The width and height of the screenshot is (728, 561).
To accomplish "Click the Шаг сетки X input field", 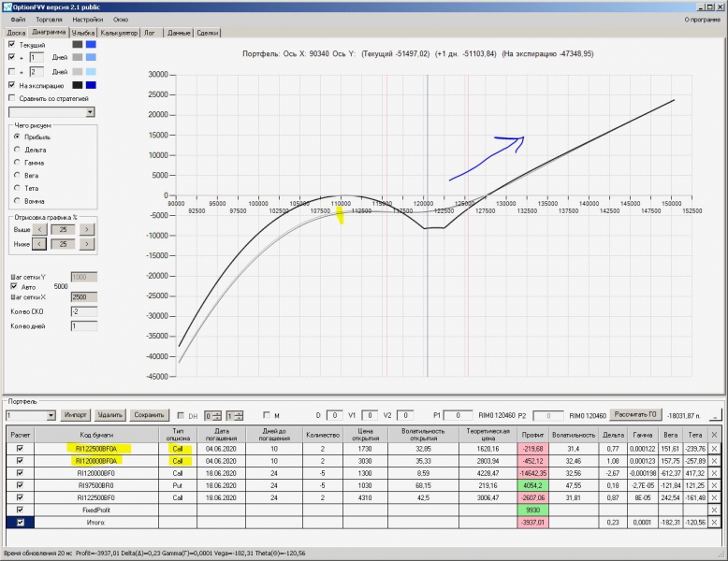I will [84, 297].
